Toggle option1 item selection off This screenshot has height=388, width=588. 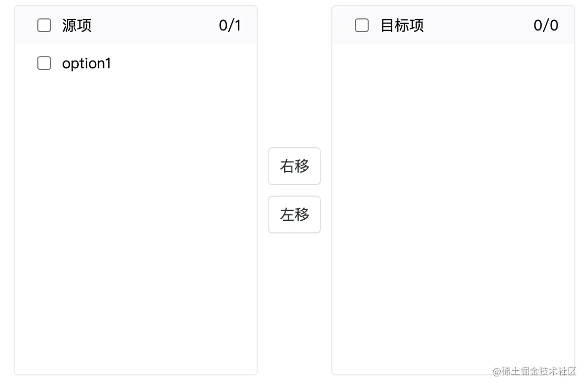click(44, 63)
